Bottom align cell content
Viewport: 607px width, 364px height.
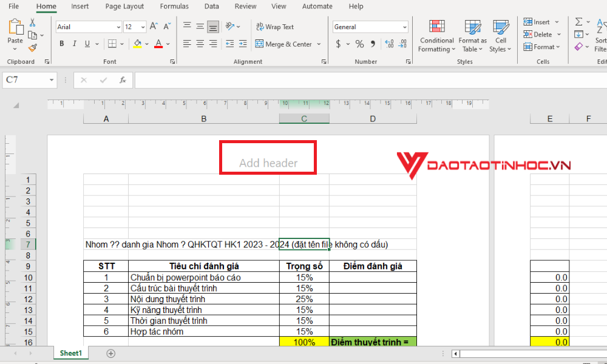(x=213, y=27)
